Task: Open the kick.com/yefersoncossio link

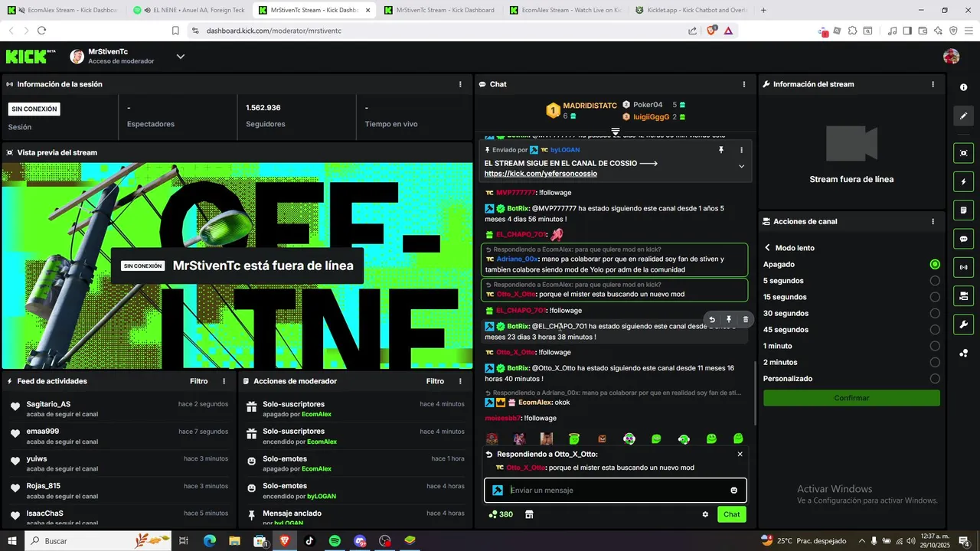Action: [541, 174]
